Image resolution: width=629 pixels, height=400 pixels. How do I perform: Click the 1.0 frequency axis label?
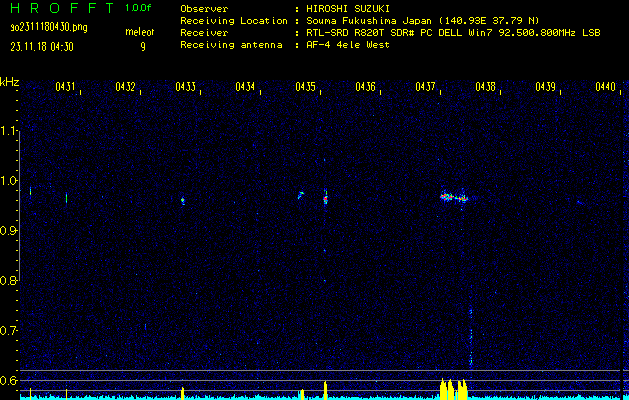(x=9, y=181)
